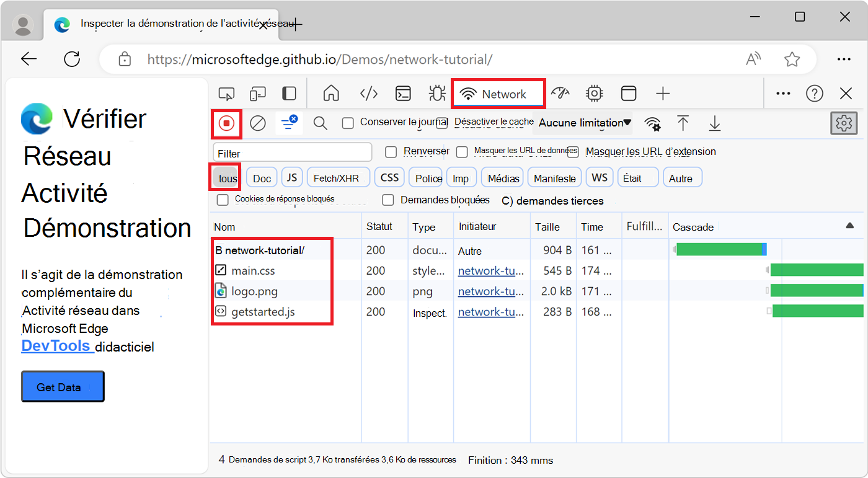The height and width of the screenshot is (478, 868).
Task: Check 'Désactiver le cache'
Action: pos(442,122)
